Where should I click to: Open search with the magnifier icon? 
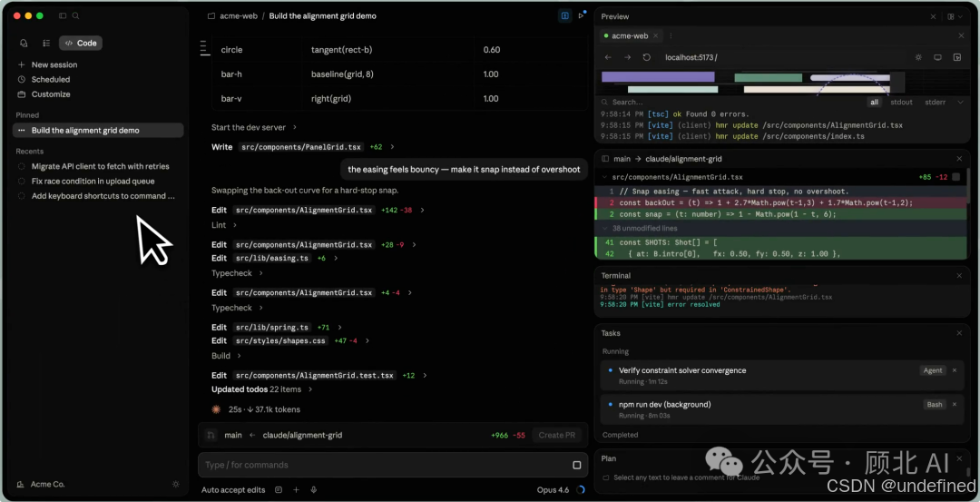(75, 15)
